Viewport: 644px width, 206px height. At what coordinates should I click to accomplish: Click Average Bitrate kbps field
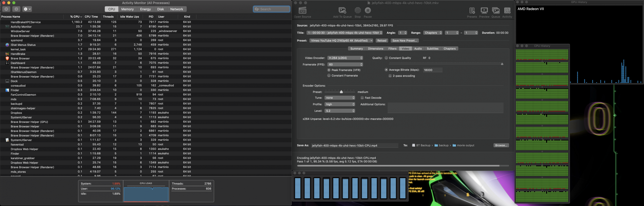(x=432, y=70)
